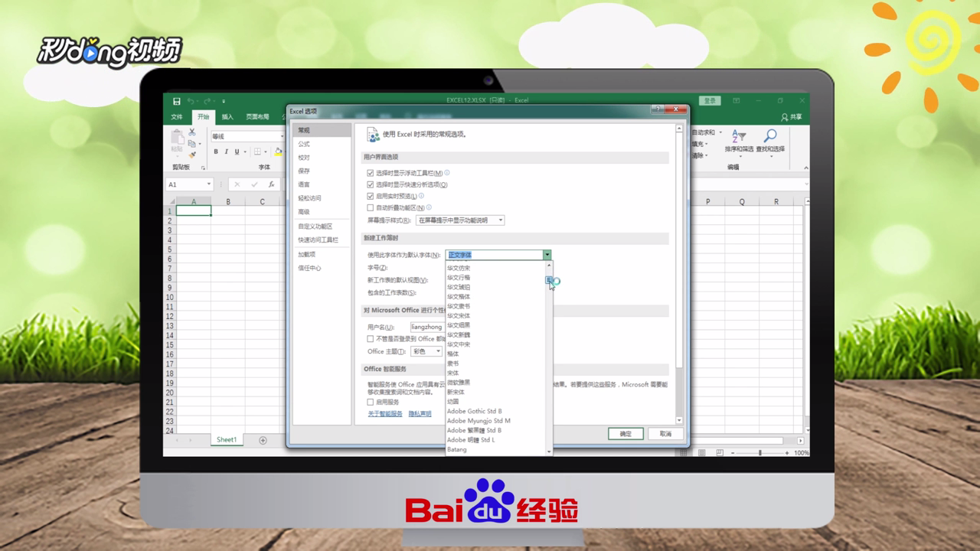Screen dimensions: 980x551
Task: Select 信任中心 category in Excel Options
Action: 322,268
